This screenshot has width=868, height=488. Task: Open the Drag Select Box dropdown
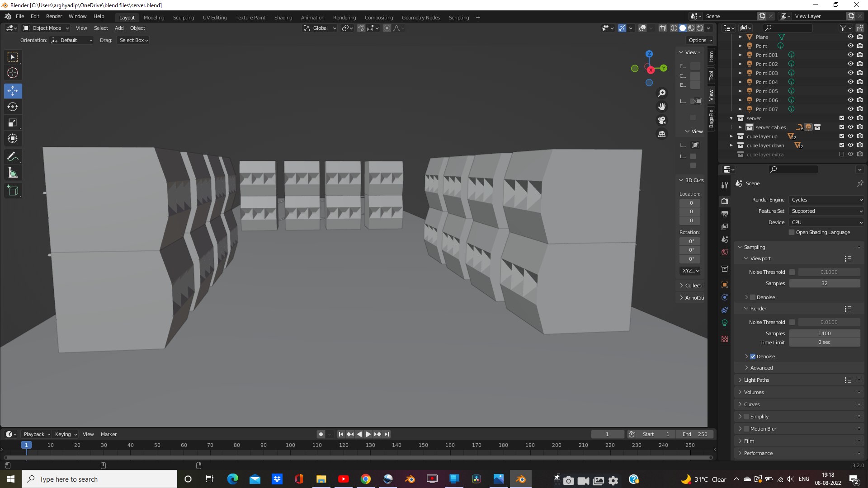(133, 40)
